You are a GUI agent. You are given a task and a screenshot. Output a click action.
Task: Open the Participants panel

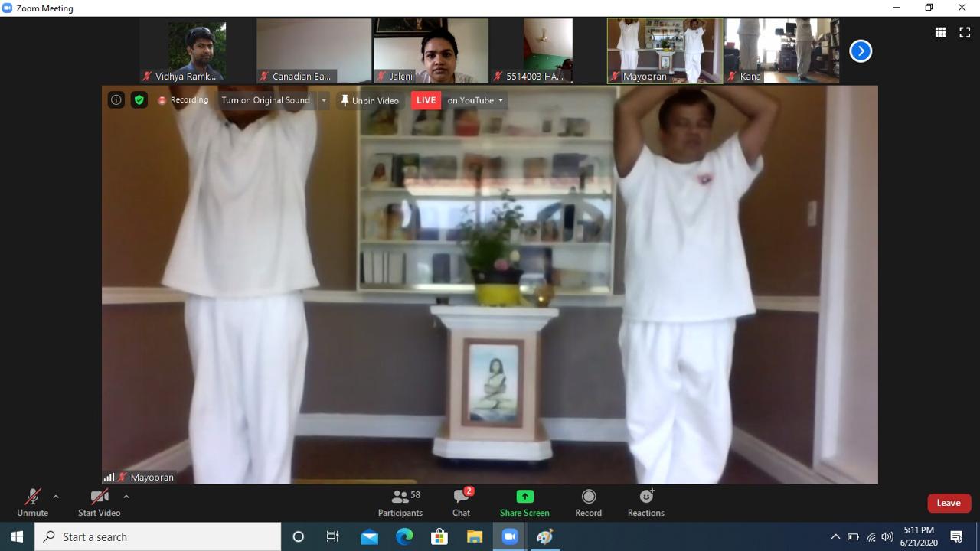coord(400,504)
